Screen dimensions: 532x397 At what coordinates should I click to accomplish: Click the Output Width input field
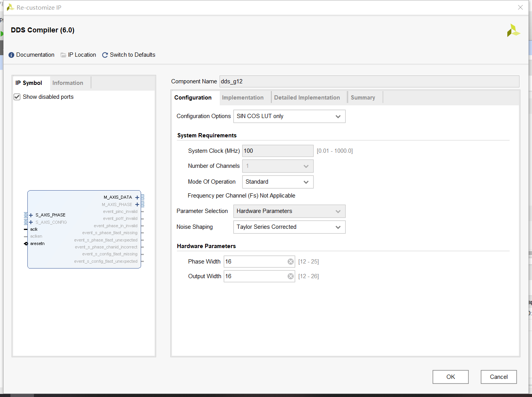click(259, 276)
